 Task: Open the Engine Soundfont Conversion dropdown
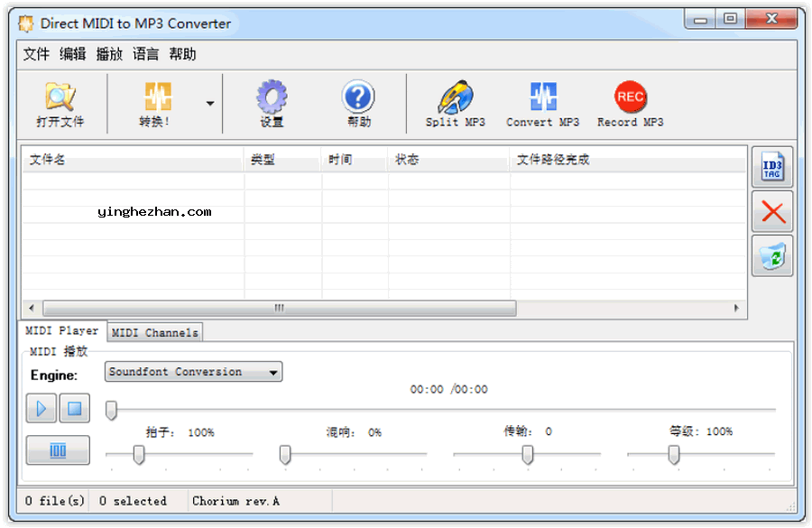193,372
